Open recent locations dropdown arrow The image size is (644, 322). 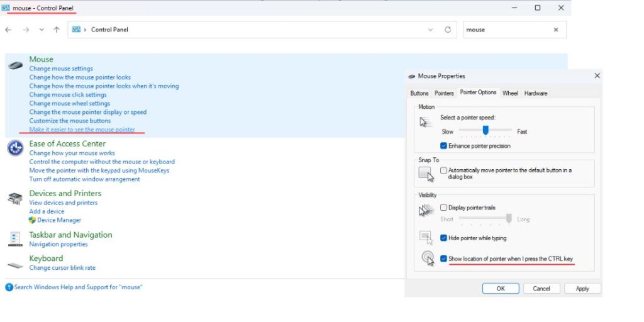42,30
